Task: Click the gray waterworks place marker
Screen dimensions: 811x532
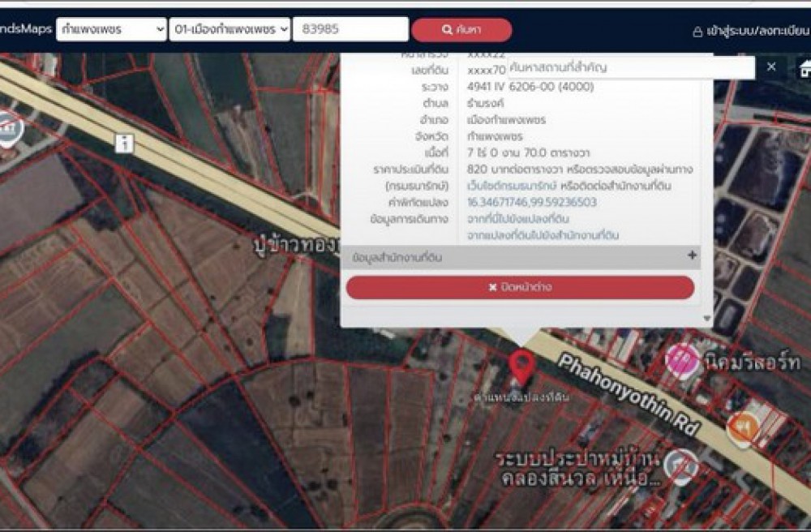Action: [x=681, y=466]
